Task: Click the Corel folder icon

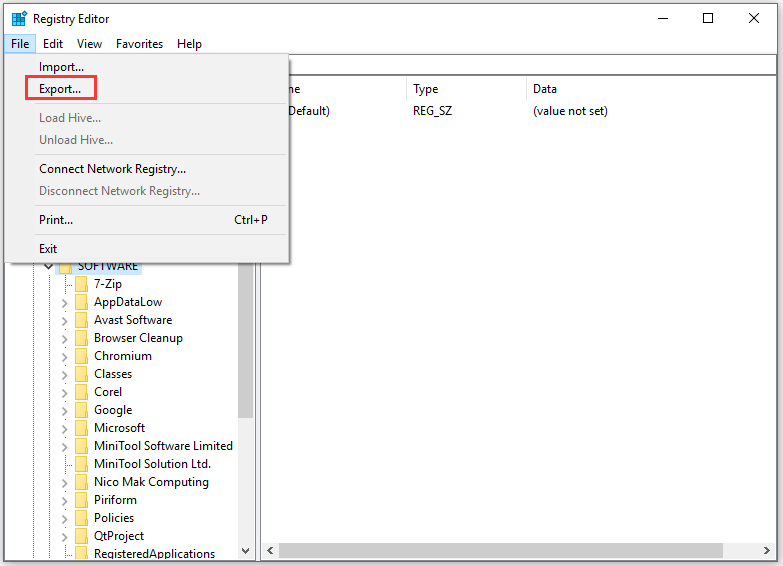Action: 81,392
